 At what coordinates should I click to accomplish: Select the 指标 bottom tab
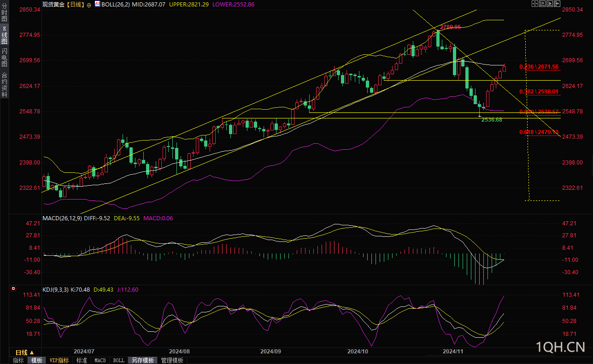coord(18,360)
